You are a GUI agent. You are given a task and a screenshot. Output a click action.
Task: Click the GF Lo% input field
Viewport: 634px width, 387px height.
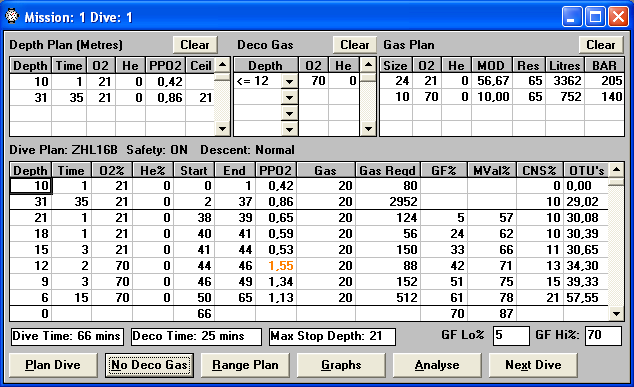(511, 336)
